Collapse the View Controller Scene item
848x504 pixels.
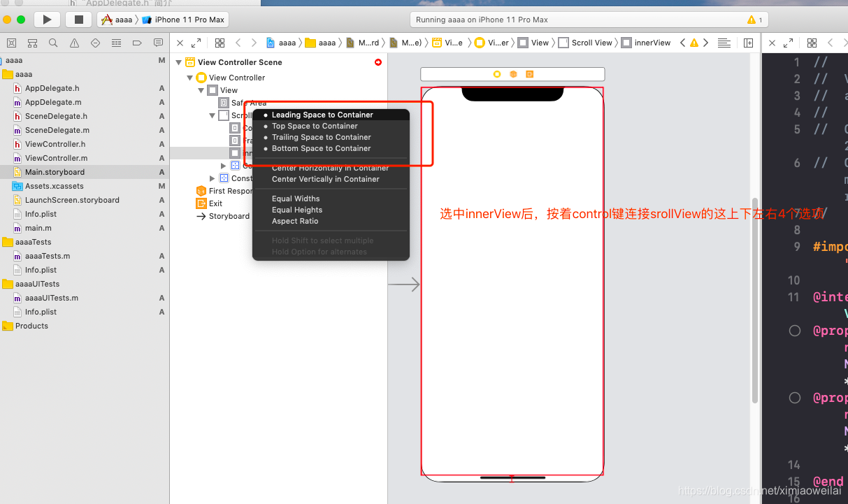pyautogui.click(x=179, y=62)
